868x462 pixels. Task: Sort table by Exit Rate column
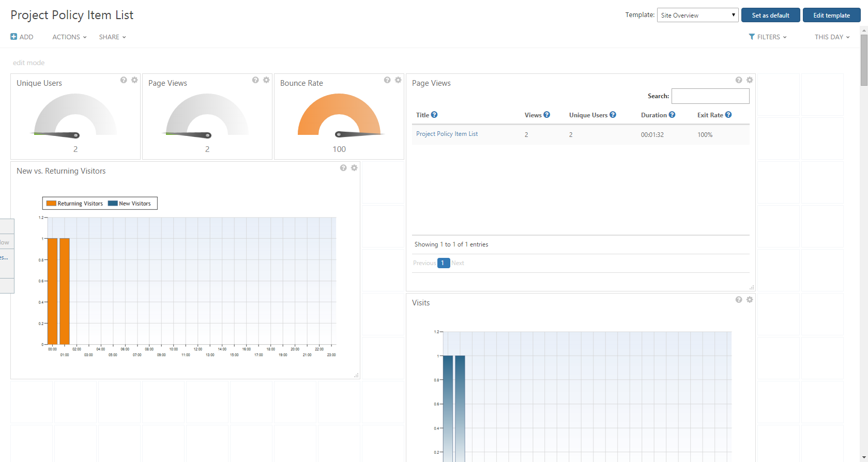pos(710,115)
